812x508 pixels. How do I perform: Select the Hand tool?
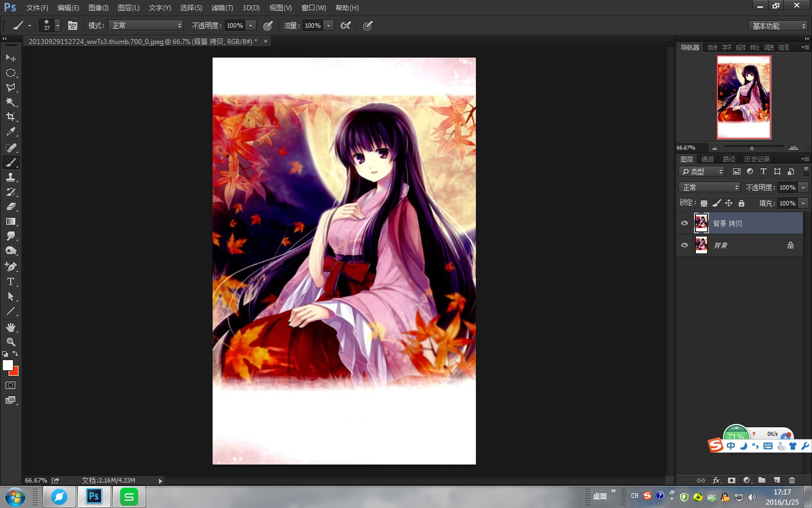[x=11, y=327]
